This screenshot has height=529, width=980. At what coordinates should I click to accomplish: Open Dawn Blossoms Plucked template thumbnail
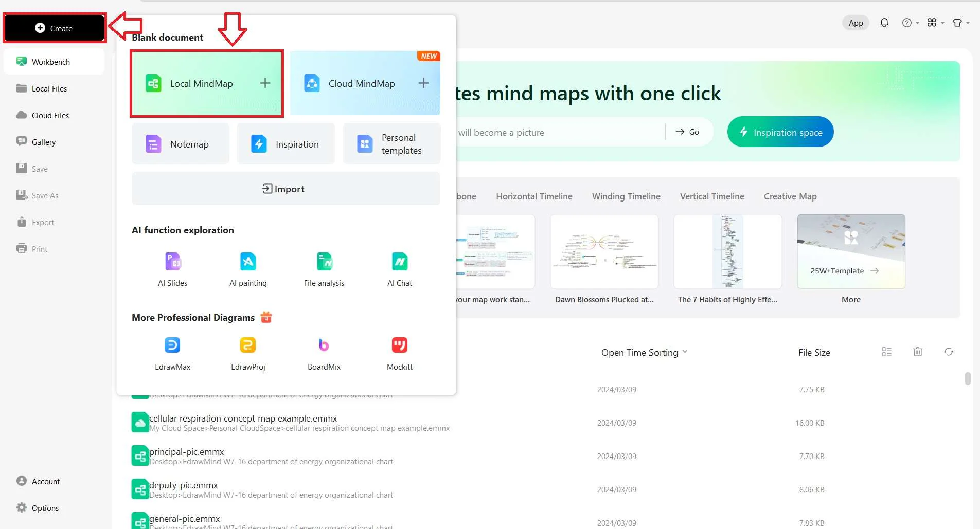point(604,251)
